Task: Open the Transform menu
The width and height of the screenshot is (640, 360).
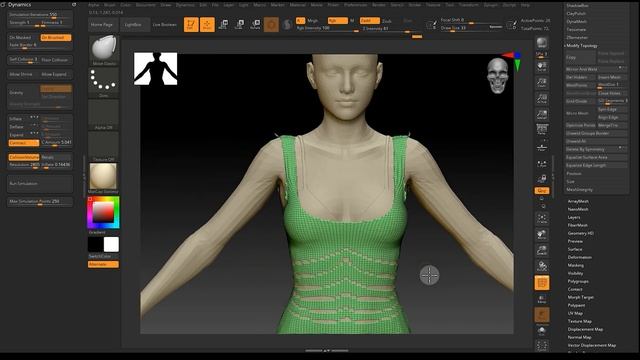Action: pyautogui.click(x=469, y=5)
